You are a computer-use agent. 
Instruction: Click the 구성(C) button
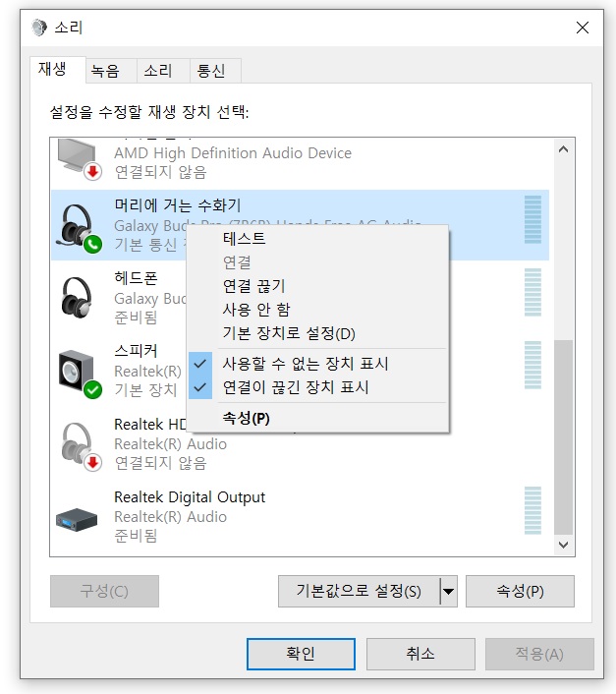[x=104, y=592]
